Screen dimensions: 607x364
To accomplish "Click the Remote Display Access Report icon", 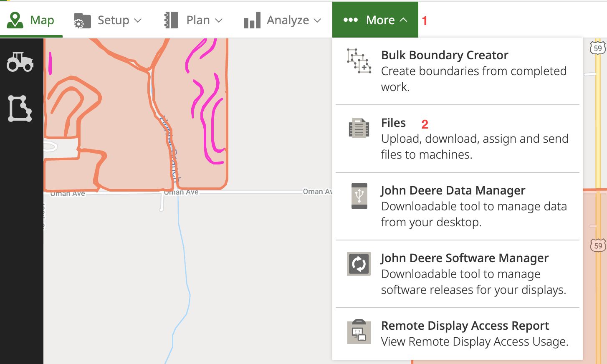I will pyautogui.click(x=359, y=331).
